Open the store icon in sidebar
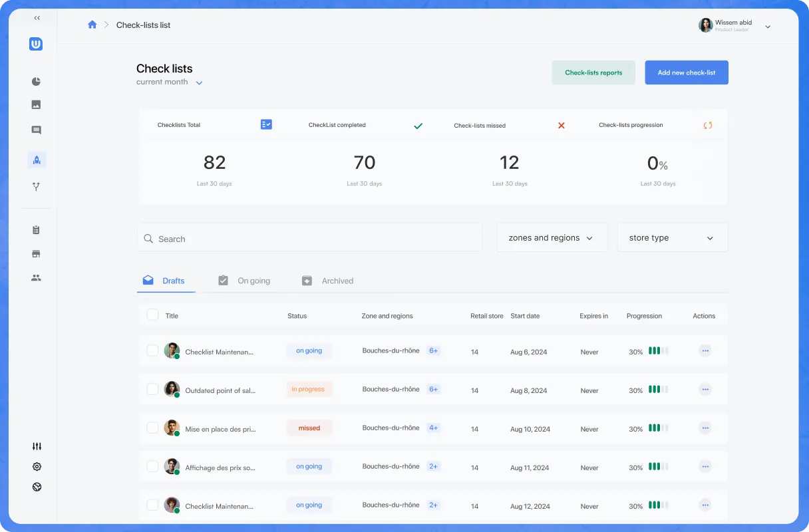 pyautogui.click(x=36, y=254)
